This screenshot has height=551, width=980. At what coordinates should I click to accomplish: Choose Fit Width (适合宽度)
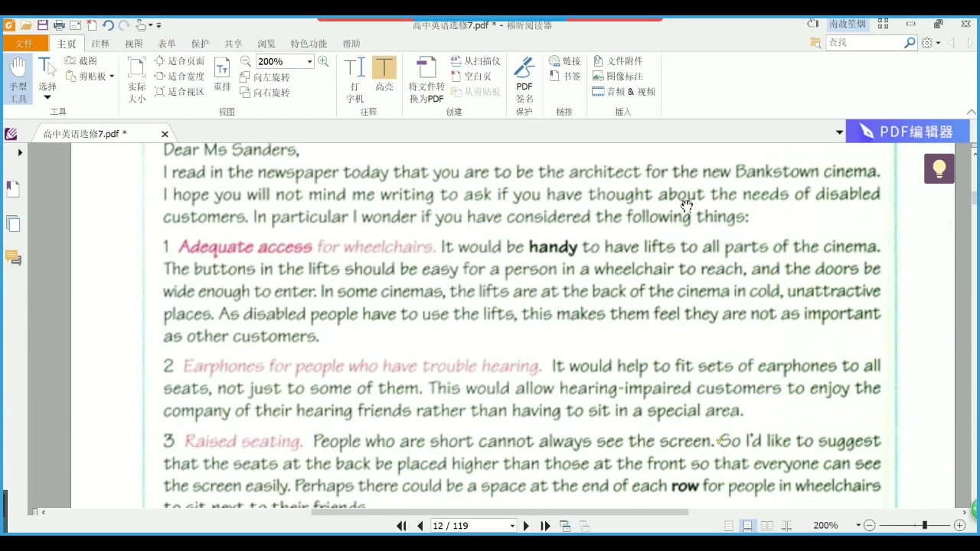pyautogui.click(x=180, y=76)
